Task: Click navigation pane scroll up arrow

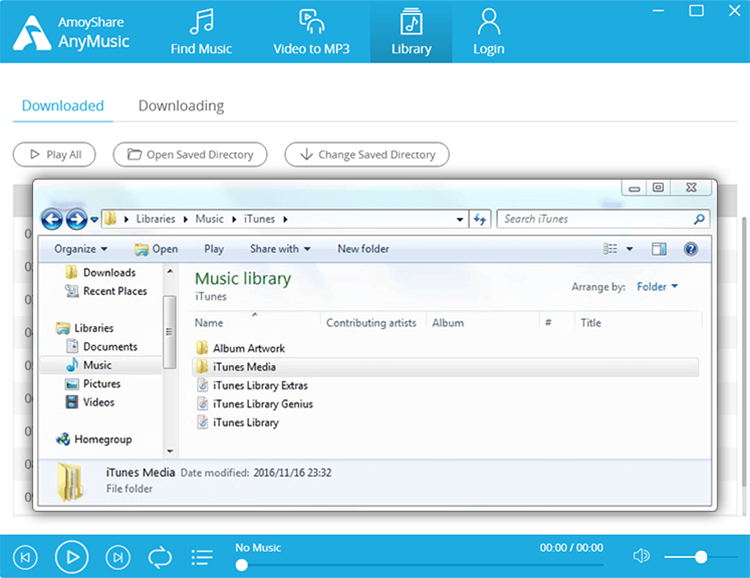Action: click(x=170, y=271)
